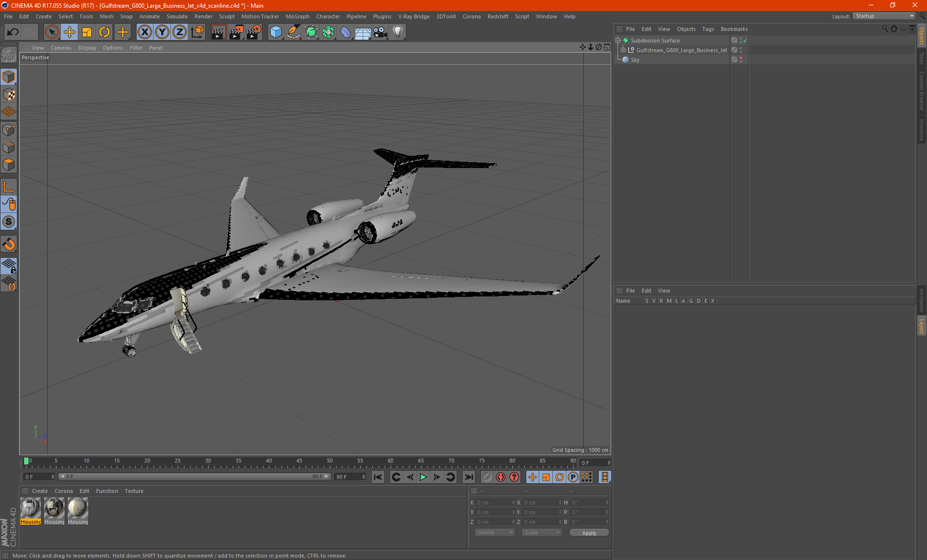Click the Undo arrow icon

pos(13,32)
